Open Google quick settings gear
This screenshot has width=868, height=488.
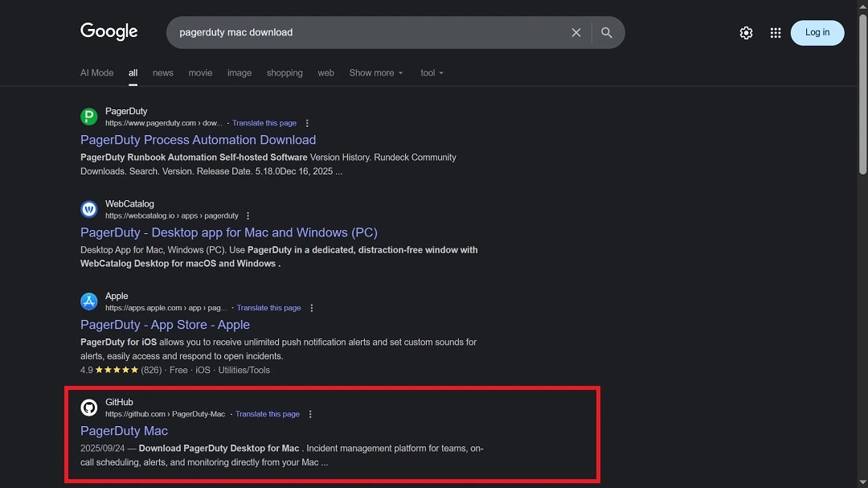[x=746, y=33]
